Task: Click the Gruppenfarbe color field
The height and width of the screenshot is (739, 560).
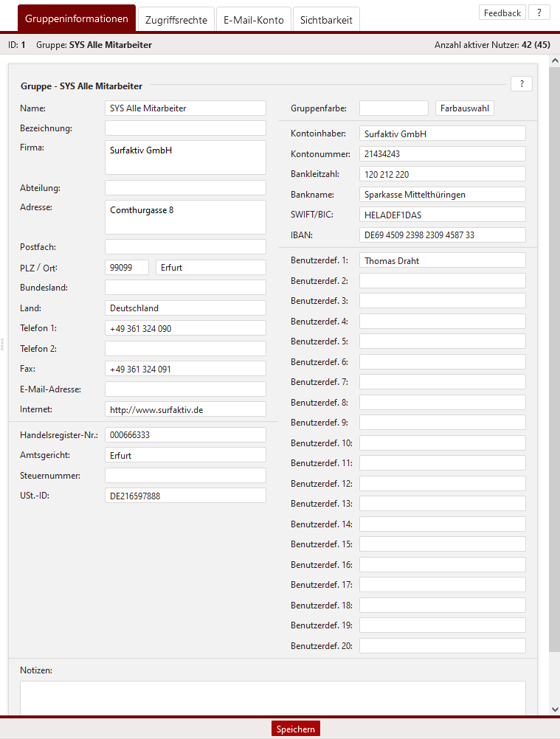Action: pos(393,108)
